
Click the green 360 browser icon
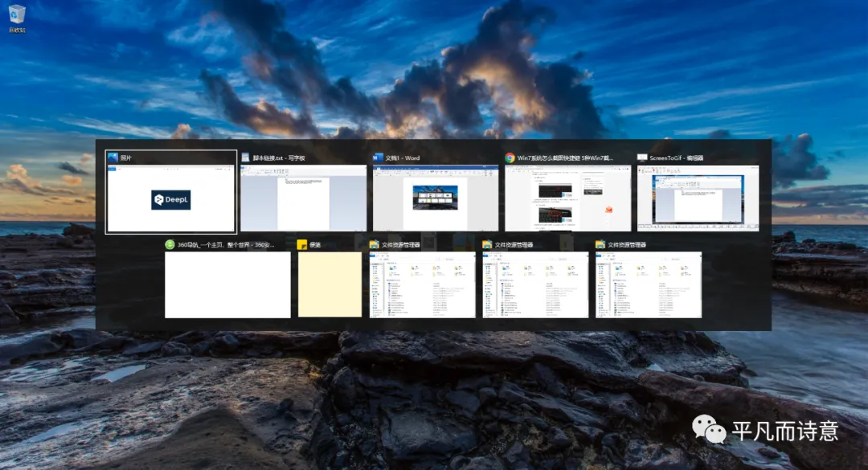coord(170,244)
